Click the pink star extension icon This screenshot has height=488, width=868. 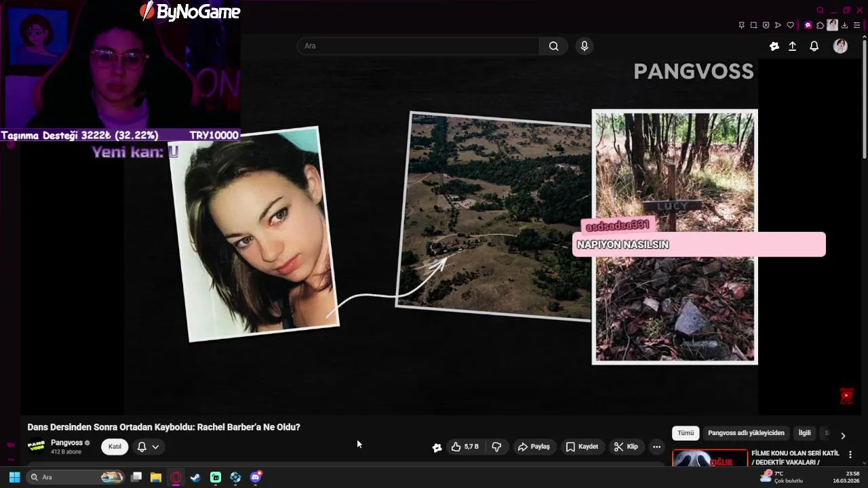pyautogui.click(x=808, y=25)
